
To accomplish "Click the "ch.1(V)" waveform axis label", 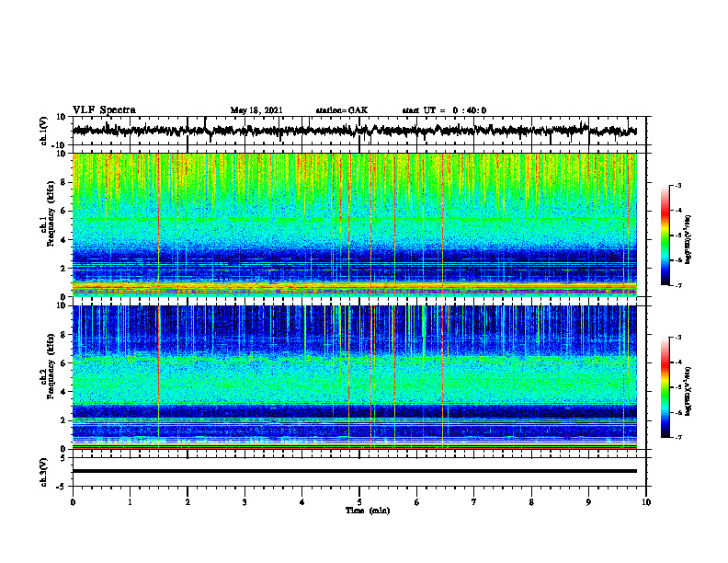I will (x=44, y=131).
